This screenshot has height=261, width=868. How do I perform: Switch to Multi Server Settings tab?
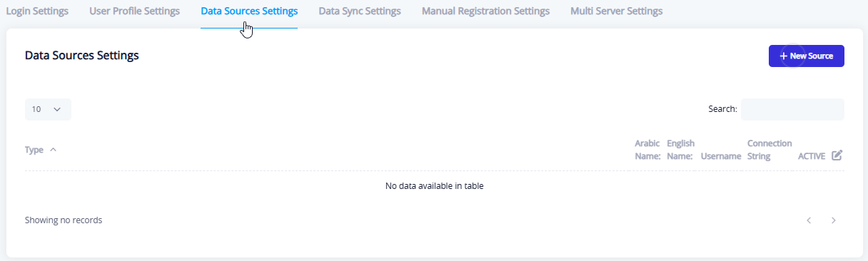tap(616, 11)
